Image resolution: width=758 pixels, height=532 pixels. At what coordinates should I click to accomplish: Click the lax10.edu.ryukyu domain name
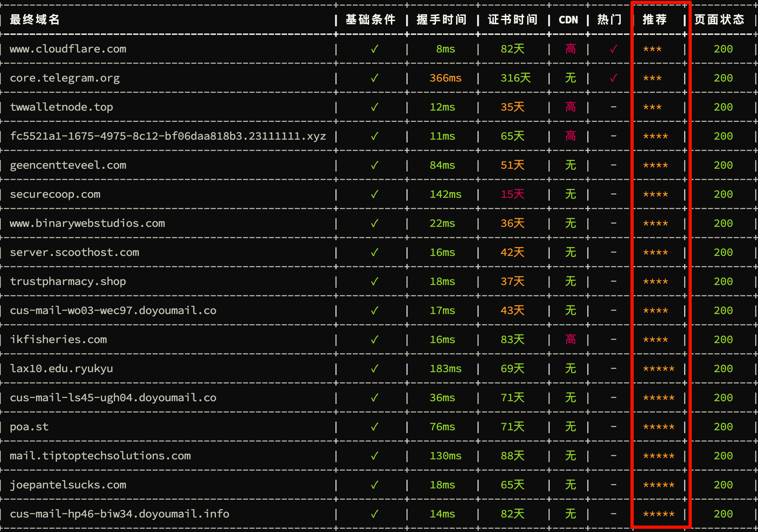[61, 369]
